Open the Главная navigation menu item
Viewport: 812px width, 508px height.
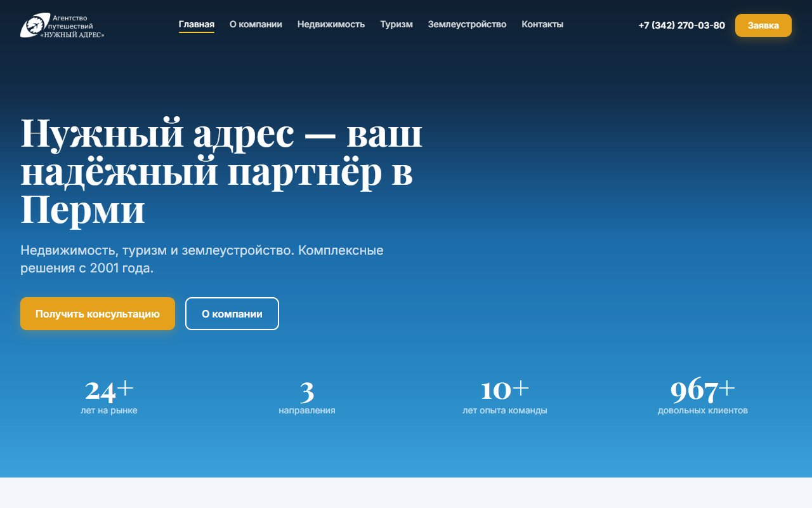(x=197, y=24)
